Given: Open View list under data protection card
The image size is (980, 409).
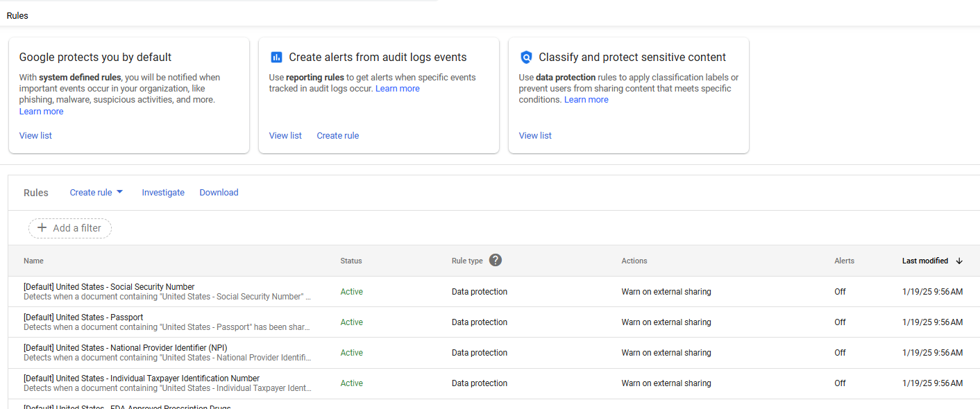Looking at the screenshot, I should [535, 136].
